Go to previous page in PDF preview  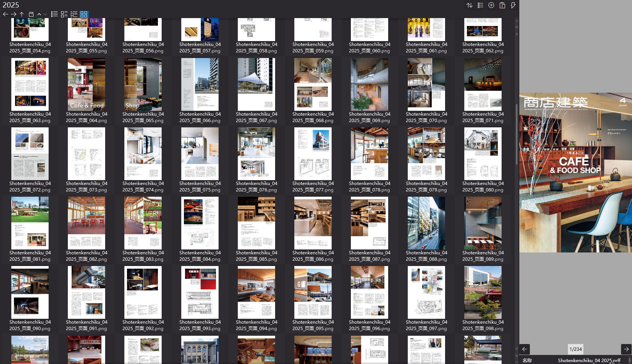point(525,349)
